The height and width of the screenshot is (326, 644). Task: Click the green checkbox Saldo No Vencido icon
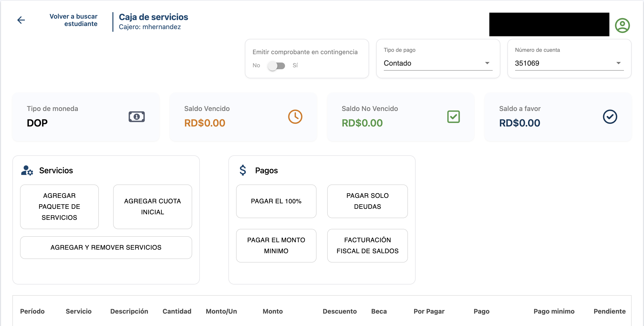click(x=453, y=117)
